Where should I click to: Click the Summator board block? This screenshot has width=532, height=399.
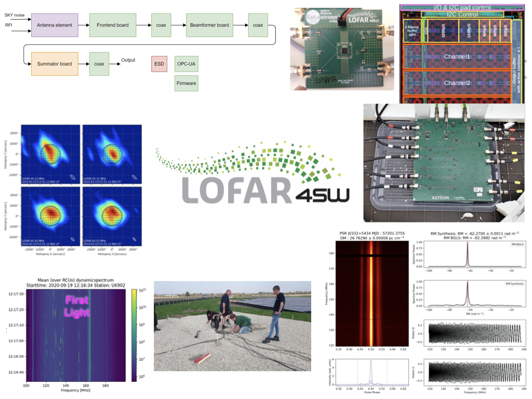pos(55,64)
